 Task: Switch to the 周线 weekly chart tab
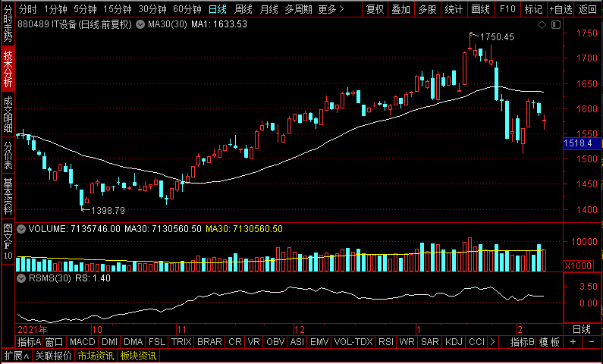pyautogui.click(x=243, y=9)
